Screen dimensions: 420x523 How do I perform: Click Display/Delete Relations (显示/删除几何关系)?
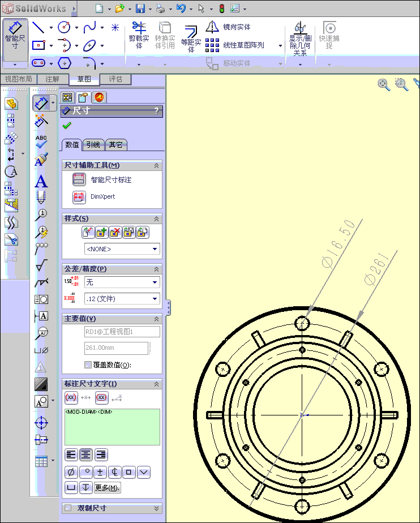(300, 38)
